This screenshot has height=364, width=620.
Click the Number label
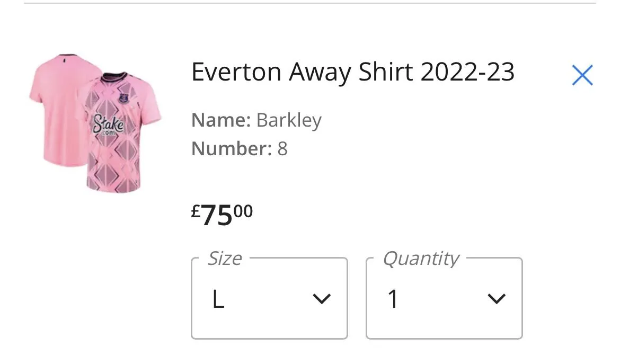[x=231, y=148]
